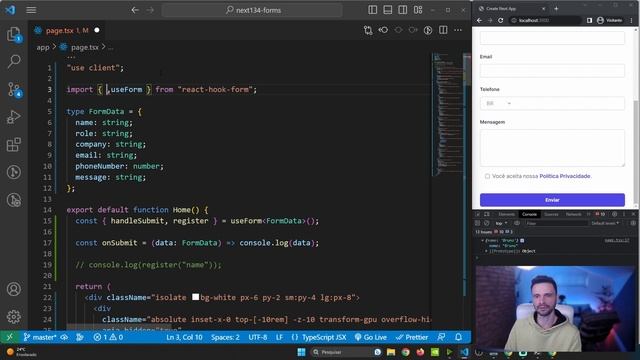Image resolution: width=640 pixels, height=360 pixels.
Task: Select the page.tsx editor tab
Action: (67, 30)
